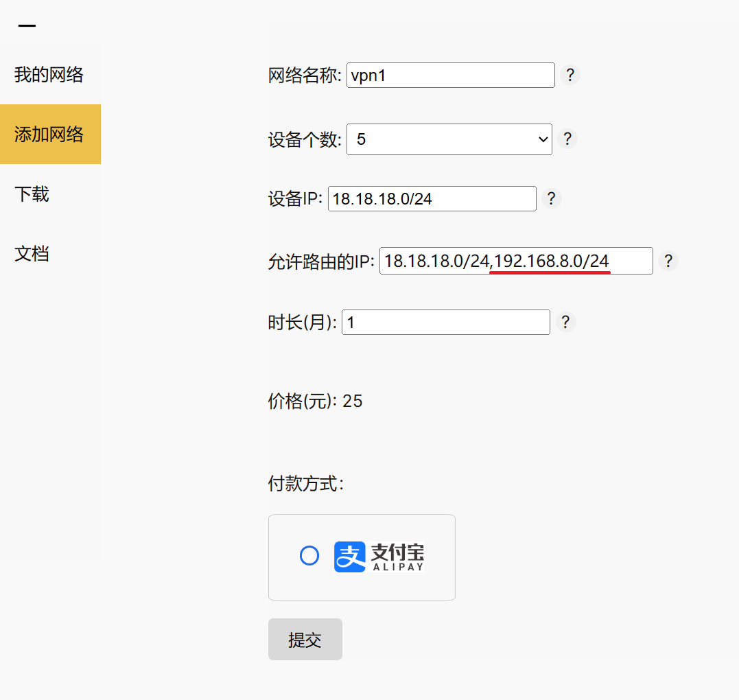This screenshot has width=739, height=700.
Task: Click the 设备IP input field
Action: (432, 198)
